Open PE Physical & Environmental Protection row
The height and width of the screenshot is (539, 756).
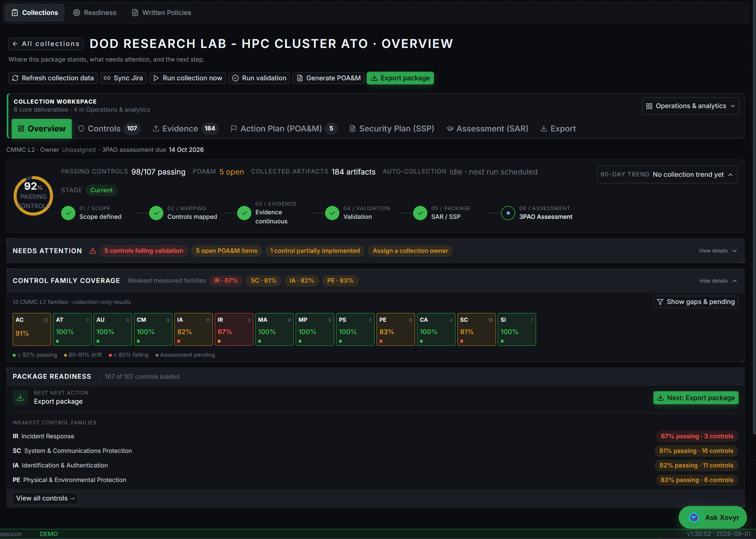tap(375, 480)
